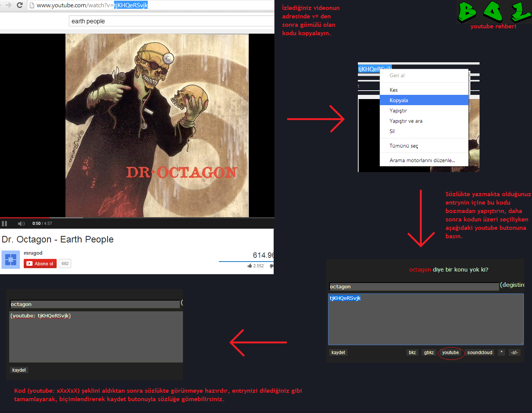Screen dimensions: 532x413
Task: Click the page icon in the address bar
Action: click(32, 5)
